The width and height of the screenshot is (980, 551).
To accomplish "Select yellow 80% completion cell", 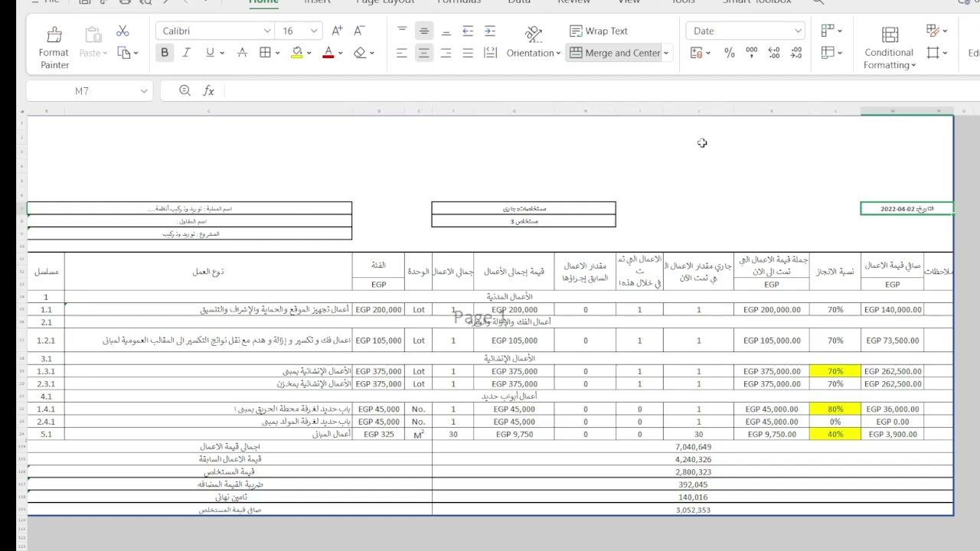I will tap(835, 409).
